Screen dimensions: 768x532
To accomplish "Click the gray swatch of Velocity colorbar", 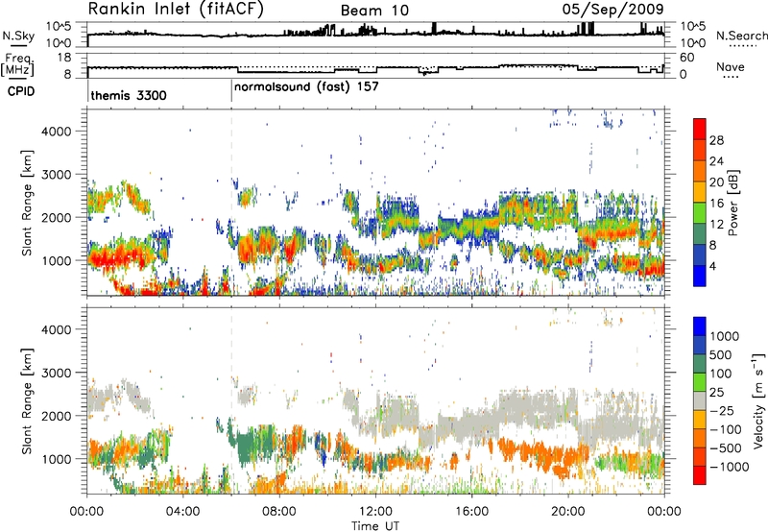I will (700, 400).
